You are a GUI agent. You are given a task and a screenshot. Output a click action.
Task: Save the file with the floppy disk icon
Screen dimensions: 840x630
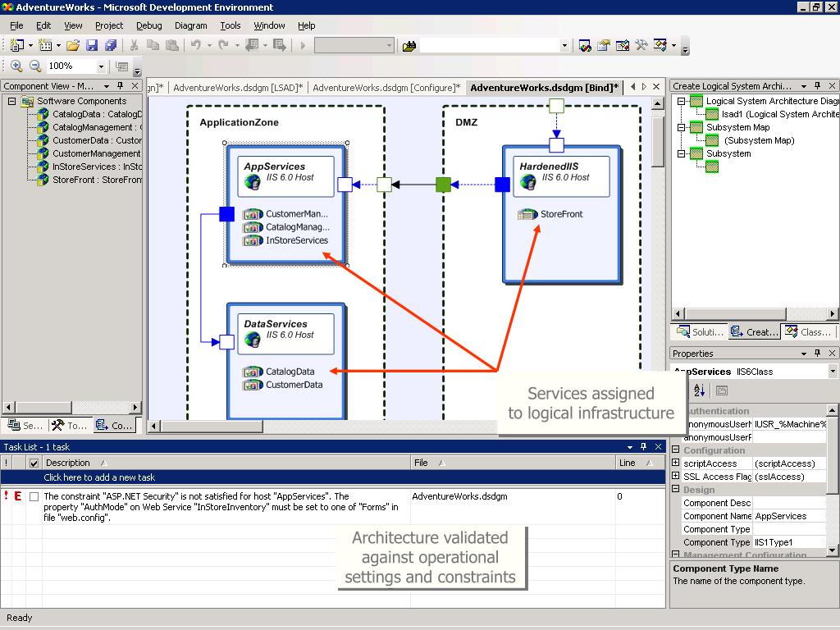coord(92,46)
